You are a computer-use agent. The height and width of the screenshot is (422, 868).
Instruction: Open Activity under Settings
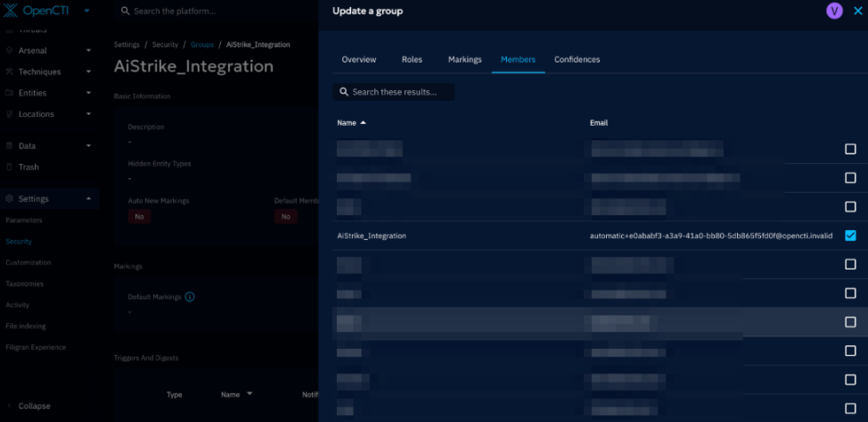click(x=17, y=305)
